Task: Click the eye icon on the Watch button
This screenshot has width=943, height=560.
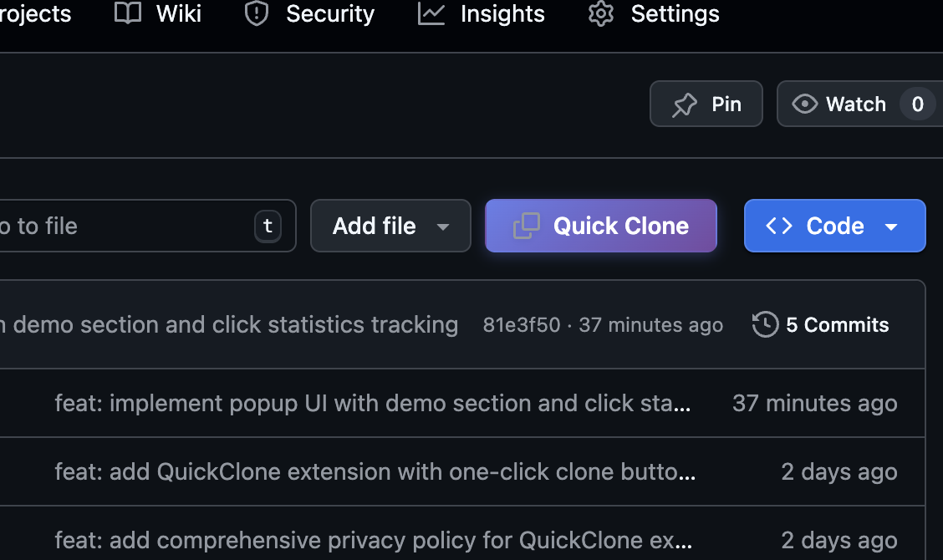Action: [x=804, y=104]
